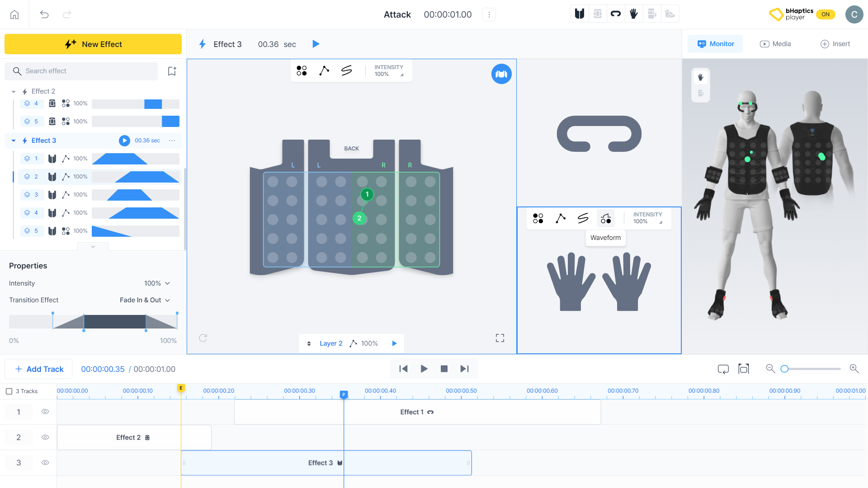Stop timeline playback
Viewport: 868px width, 488px height.
444,369
